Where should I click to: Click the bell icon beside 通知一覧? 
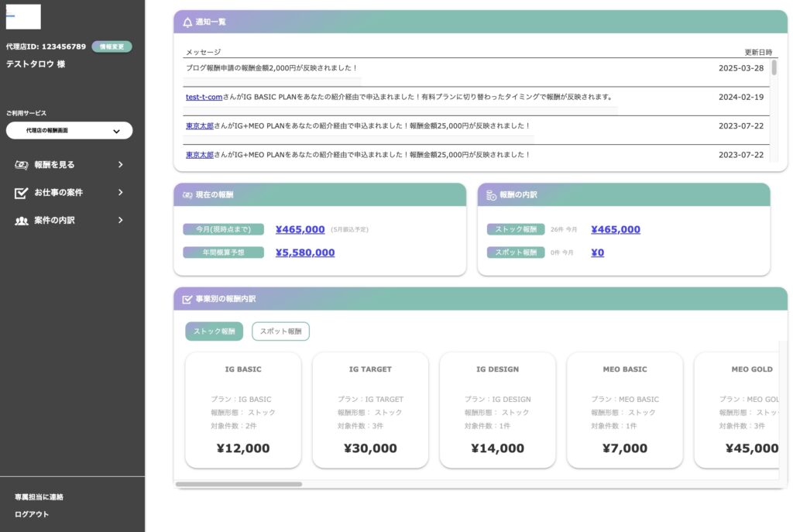187,22
